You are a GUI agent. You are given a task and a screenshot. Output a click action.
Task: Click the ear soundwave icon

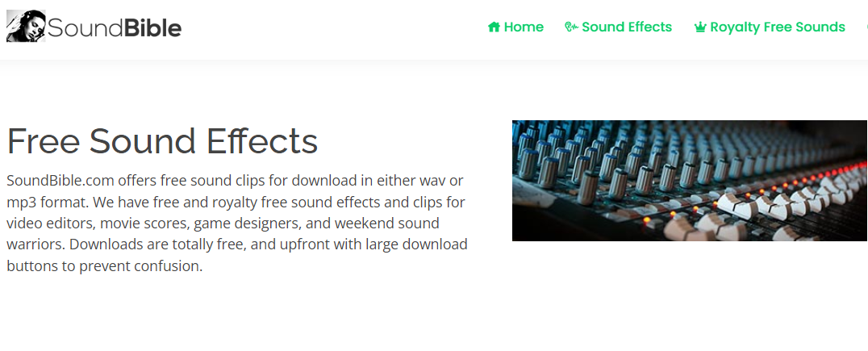click(x=571, y=27)
